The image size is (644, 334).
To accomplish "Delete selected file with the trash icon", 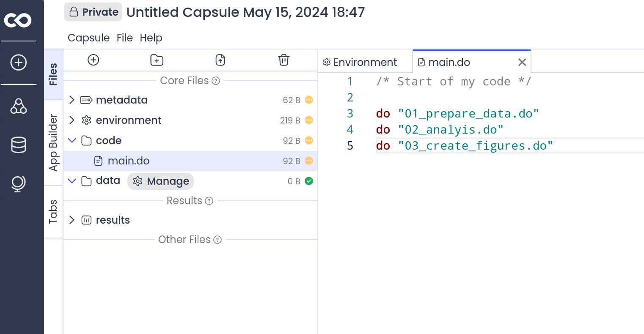I will tap(283, 60).
